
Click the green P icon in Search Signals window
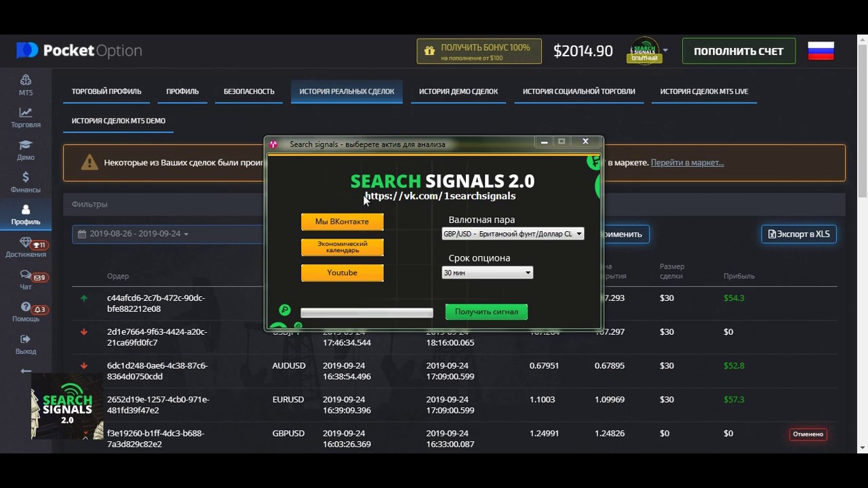coord(285,310)
